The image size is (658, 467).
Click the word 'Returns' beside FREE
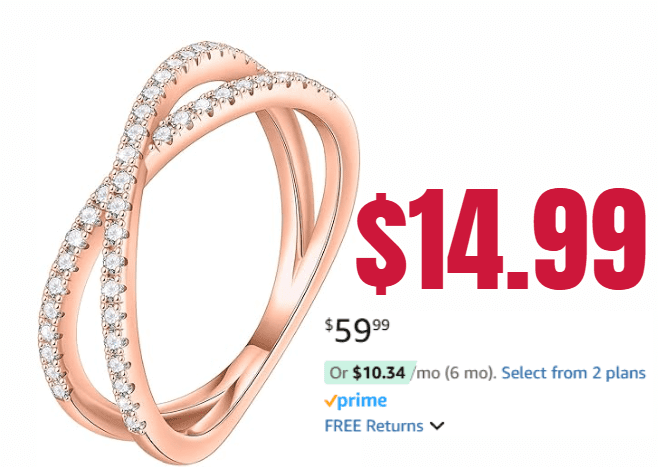pyautogui.click(x=394, y=426)
